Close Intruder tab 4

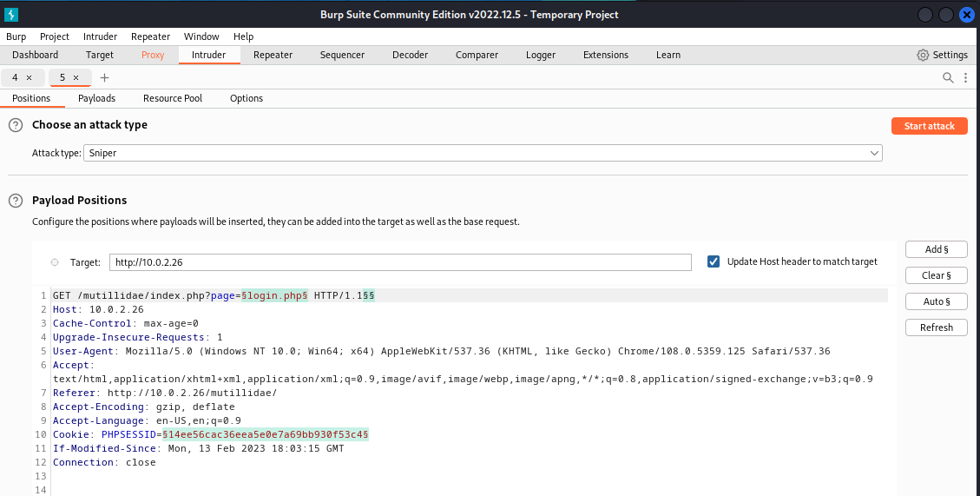pos(29,77)
